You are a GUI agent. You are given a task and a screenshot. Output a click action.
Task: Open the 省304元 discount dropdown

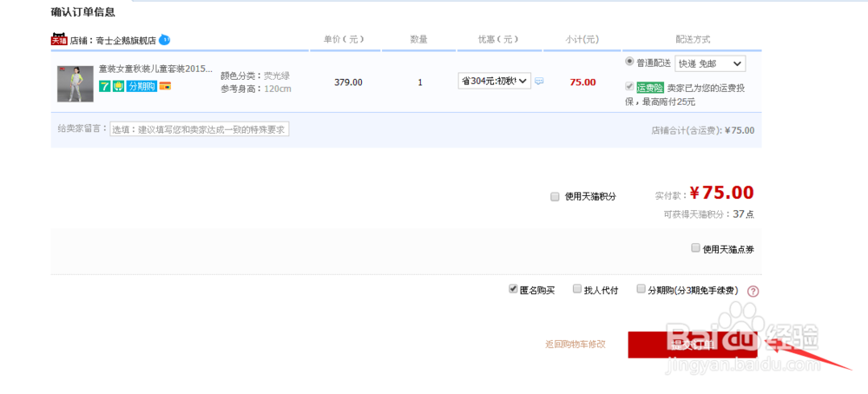click(495, 81)
